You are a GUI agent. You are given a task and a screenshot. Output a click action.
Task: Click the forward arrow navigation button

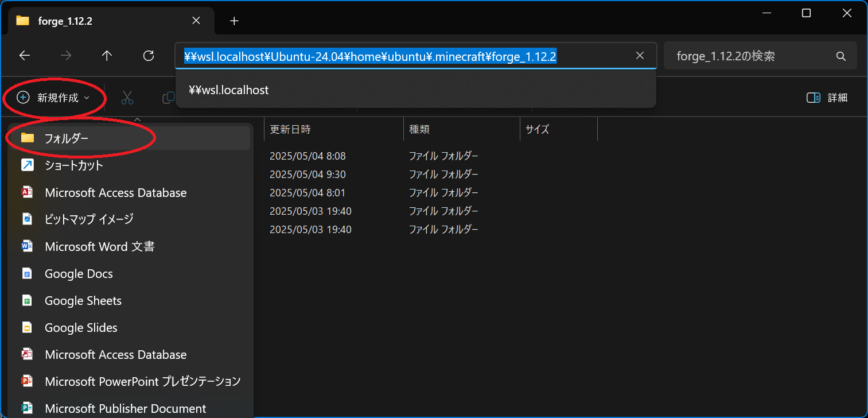tap(66, 56)
